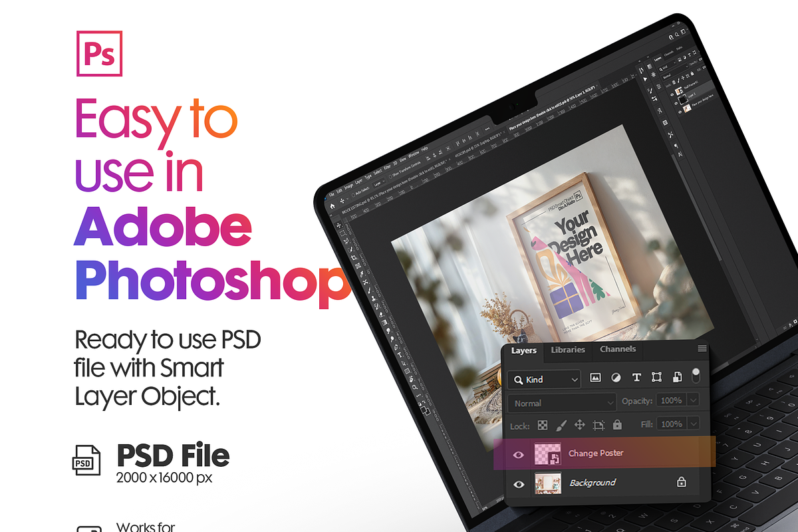
Task: Filter layers by pixel layer icon
Action: tap(595, 378)
